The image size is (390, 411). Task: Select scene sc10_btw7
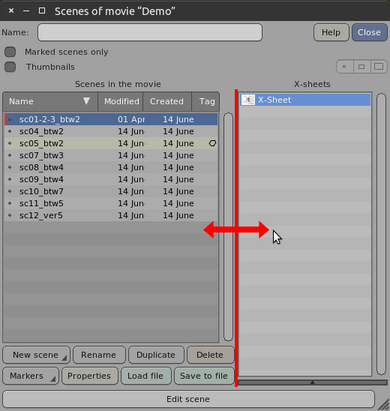pos(111,191)
